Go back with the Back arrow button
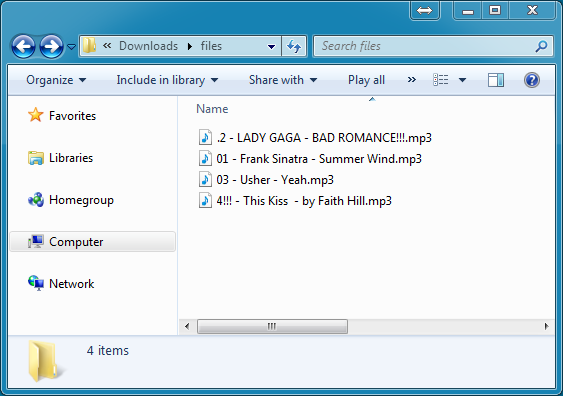Image resolution: width=563 pixels, height=396 pixels. pos(23,46)
